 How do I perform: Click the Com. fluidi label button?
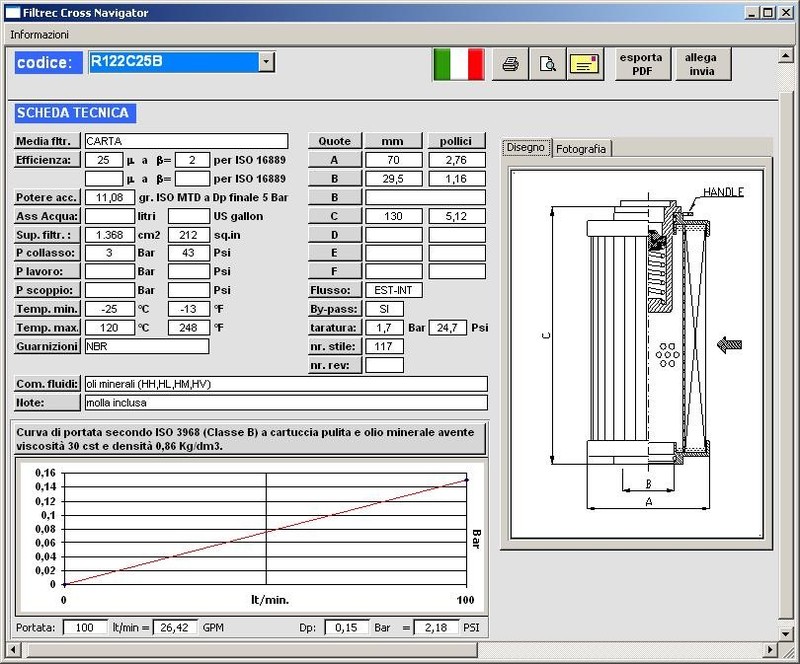(x=47, y=384)
